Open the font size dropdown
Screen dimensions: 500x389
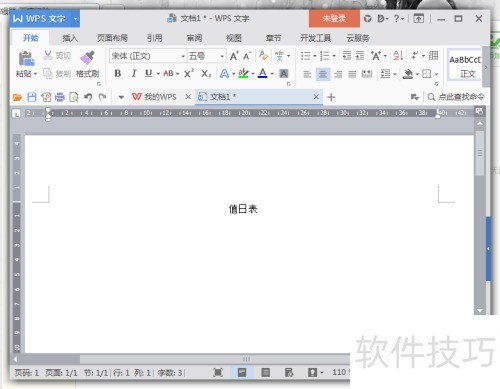[222, 56]
